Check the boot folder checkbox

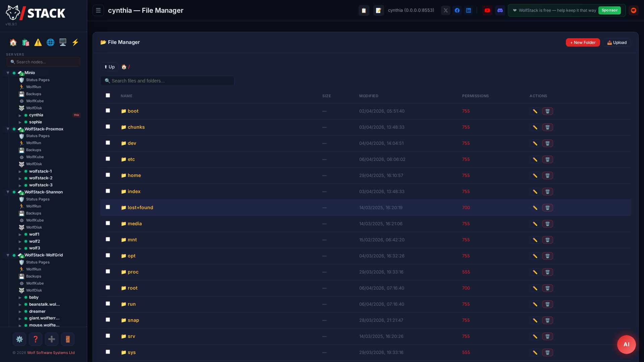pos(108,111)
